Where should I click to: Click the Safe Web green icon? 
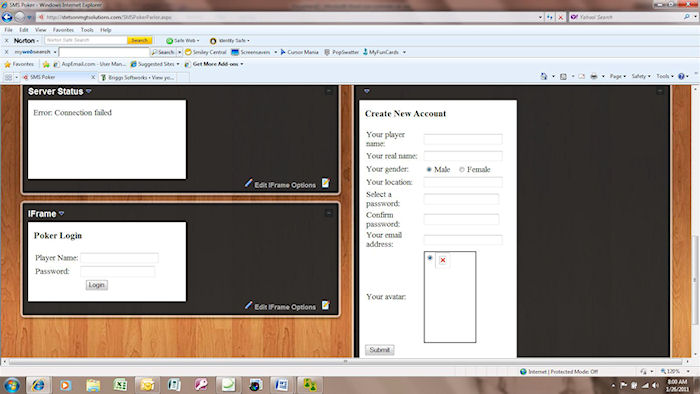pyautogui.click(x=169, y=41)
